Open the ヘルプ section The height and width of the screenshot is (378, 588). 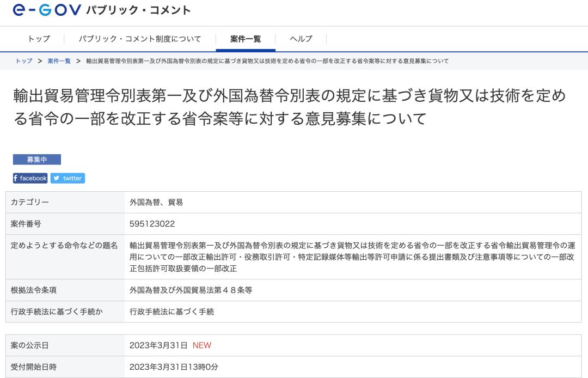(301, 39)
